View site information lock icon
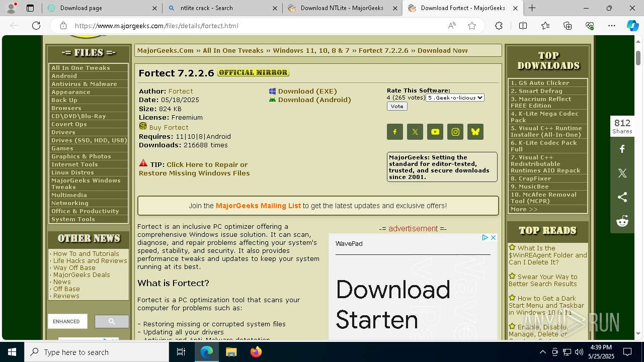 tap(63, 26)
